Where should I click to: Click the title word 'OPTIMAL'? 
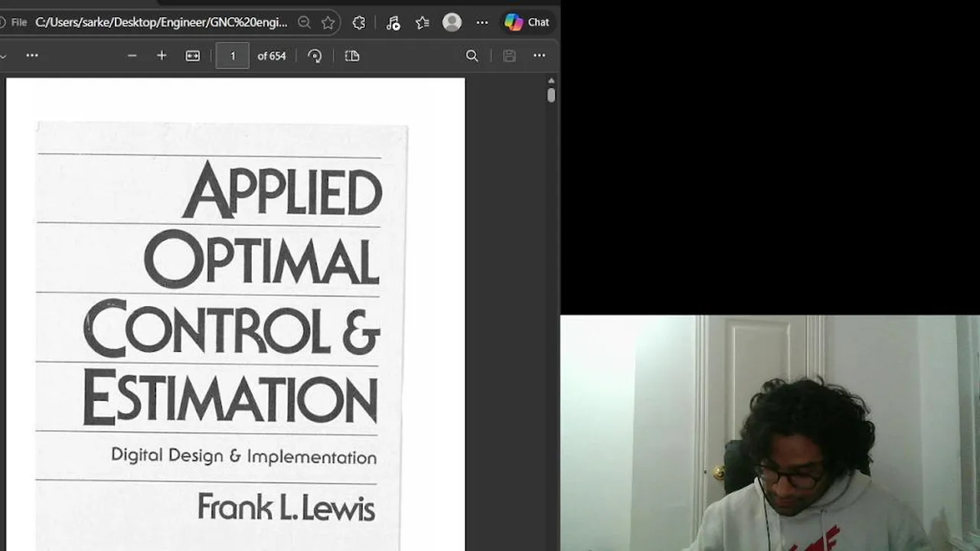coord(261,259)
